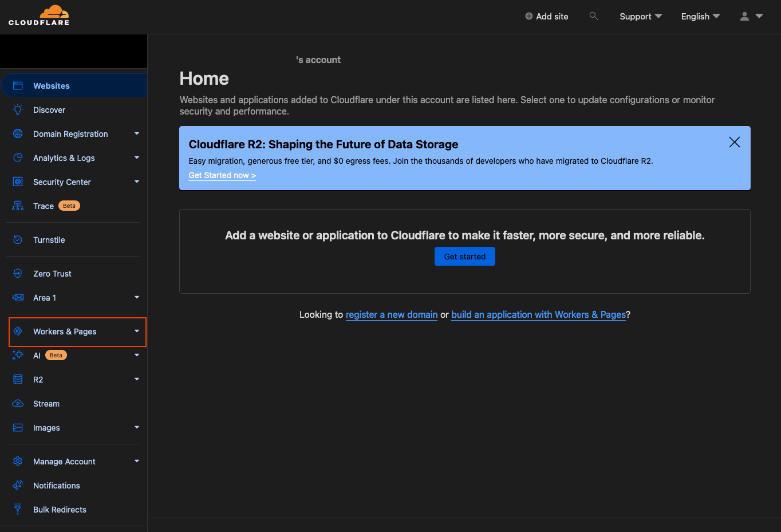The image size is (781, 532).
Task: Click the R2 database icon
Action: tap(18, 380)
